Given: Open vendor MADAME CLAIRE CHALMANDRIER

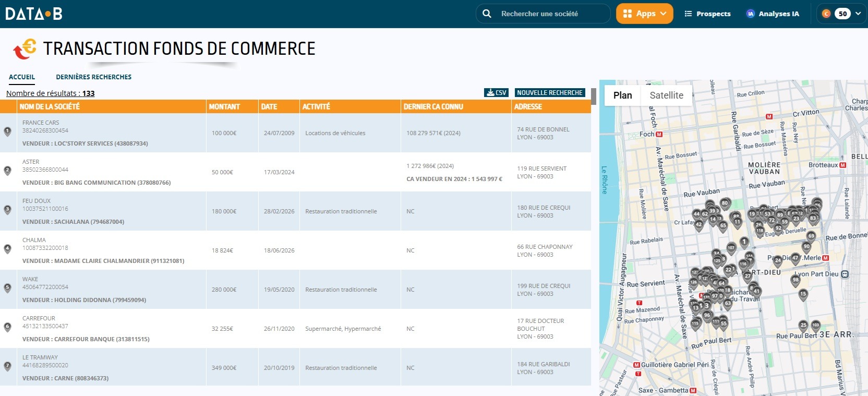Looking at the screenshot, I should (103, 261).
